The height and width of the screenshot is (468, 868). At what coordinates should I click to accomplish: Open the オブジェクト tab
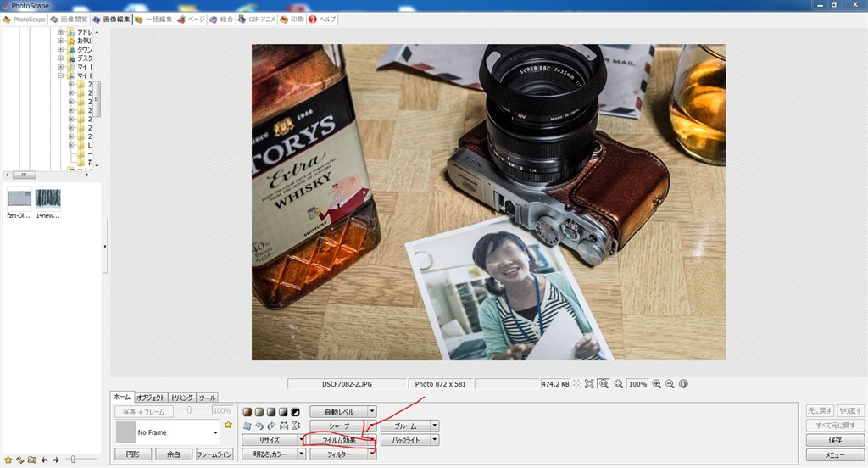coord(152,397)
